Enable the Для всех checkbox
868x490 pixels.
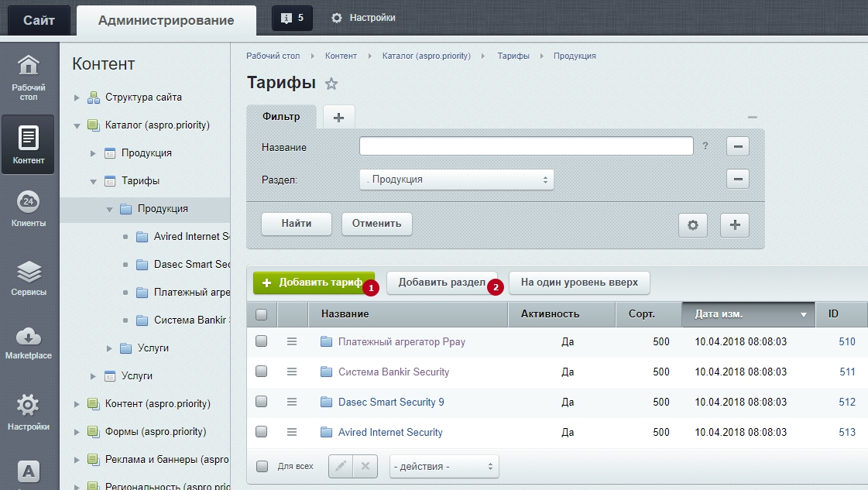click(x=262, y=466)
